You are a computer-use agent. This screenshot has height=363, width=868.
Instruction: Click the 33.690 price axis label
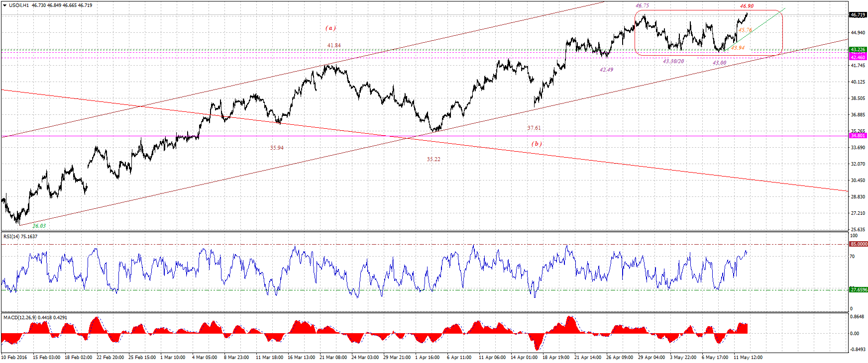pyautogui.click(x=858, y=148)
